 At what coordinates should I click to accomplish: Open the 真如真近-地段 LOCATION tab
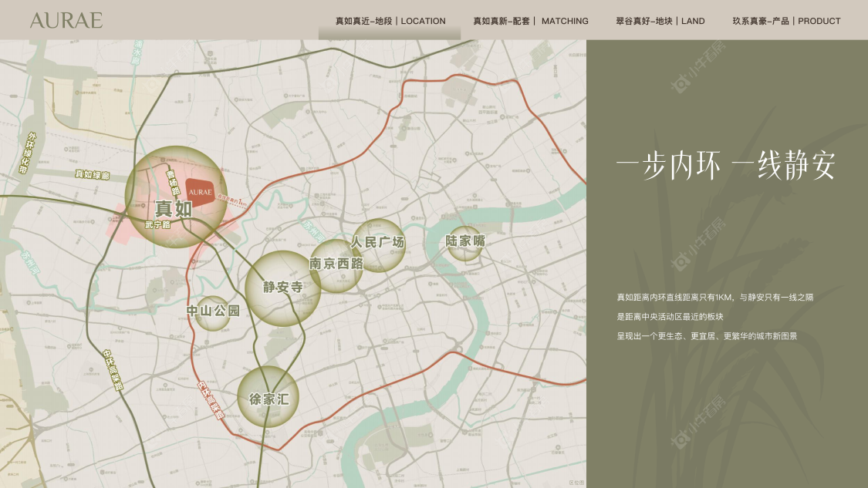[x=390, y=21]
